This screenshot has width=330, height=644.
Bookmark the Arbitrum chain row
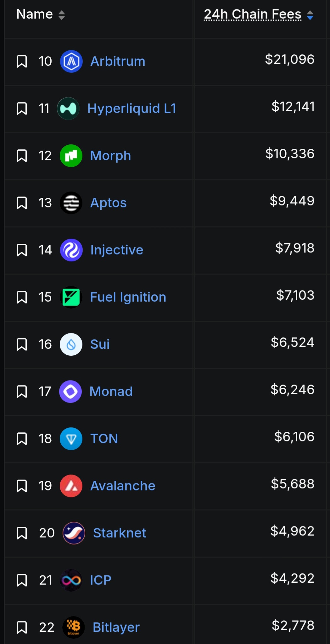[22, 61]
